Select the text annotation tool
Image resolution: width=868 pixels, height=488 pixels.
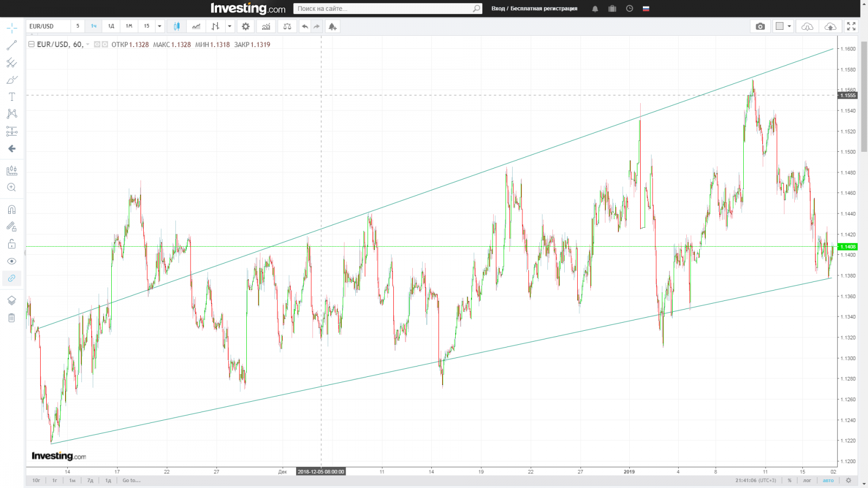tap(11, 97)
